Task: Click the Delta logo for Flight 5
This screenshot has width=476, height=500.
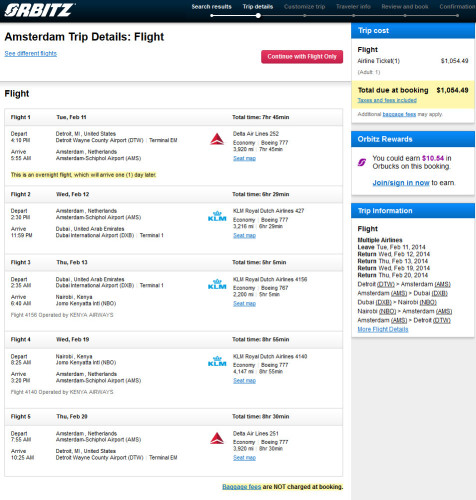Action: click(217, 438)
